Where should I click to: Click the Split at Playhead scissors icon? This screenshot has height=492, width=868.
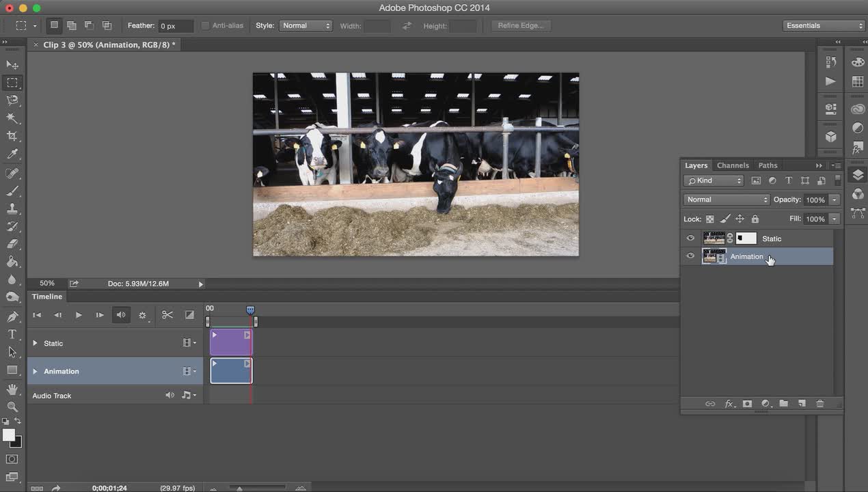click(167, 315)
